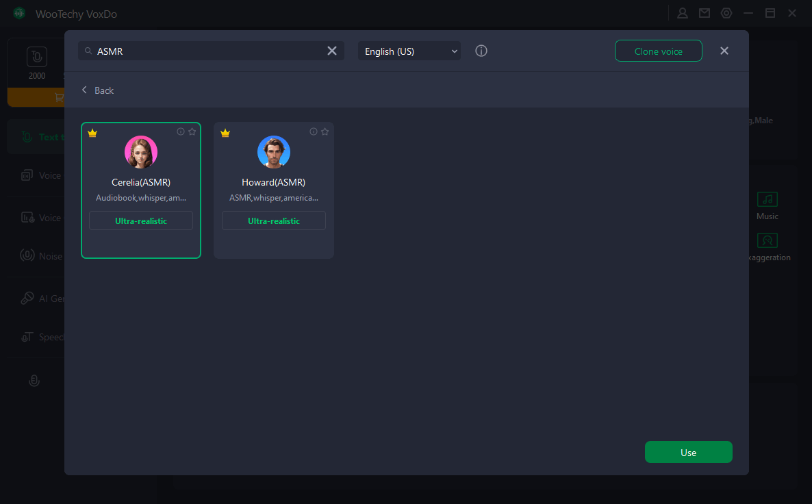Open the info icon beside language dropdown
This screenshot has height=504, width=812.
tap(481, 51)
